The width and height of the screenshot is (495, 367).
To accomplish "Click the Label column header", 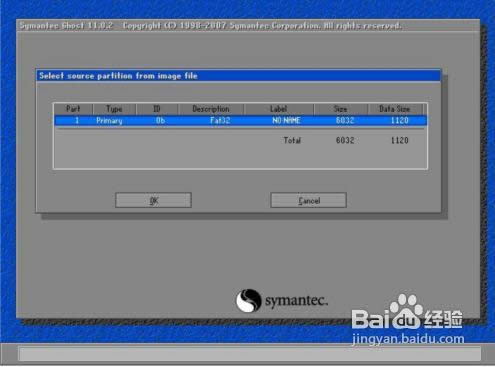I will (x=279, y=109).
